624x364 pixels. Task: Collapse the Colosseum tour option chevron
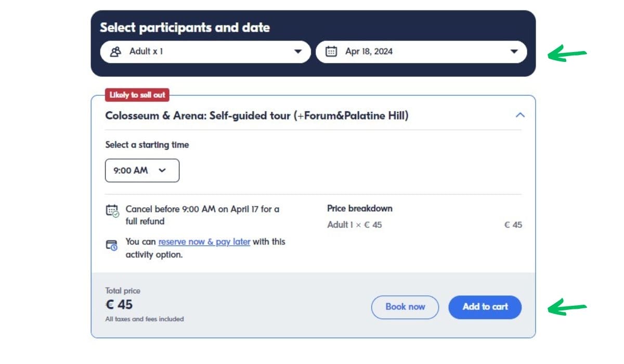[520, 115]
